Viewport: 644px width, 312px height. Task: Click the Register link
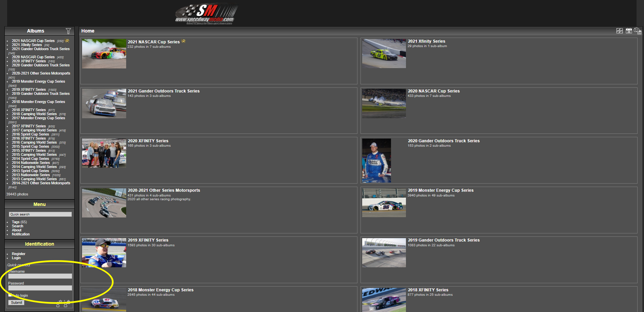(x=19, y=254)
